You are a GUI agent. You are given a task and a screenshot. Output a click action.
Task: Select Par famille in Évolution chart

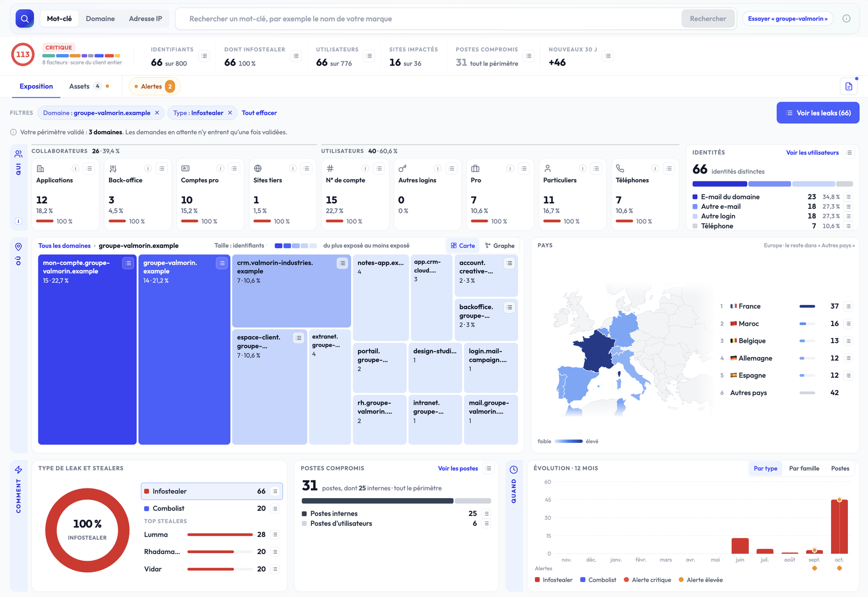804,468
